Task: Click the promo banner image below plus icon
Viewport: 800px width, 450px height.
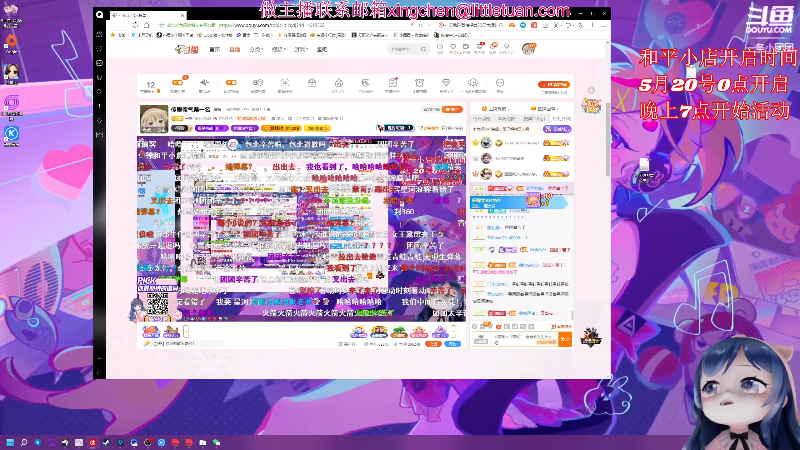Action: coord(591,106)
